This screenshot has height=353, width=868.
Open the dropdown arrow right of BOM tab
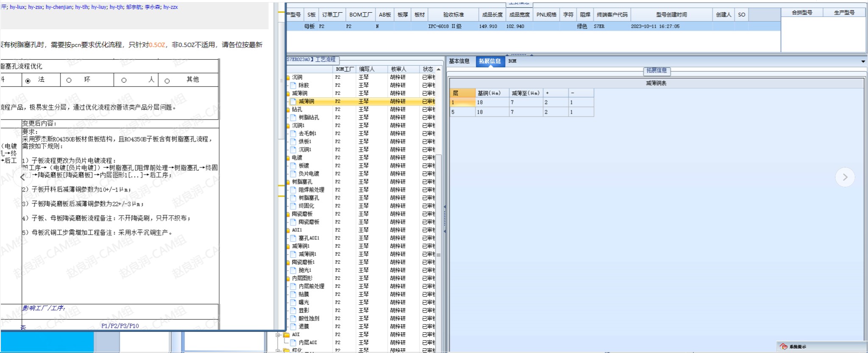click(x=863, y=61)
